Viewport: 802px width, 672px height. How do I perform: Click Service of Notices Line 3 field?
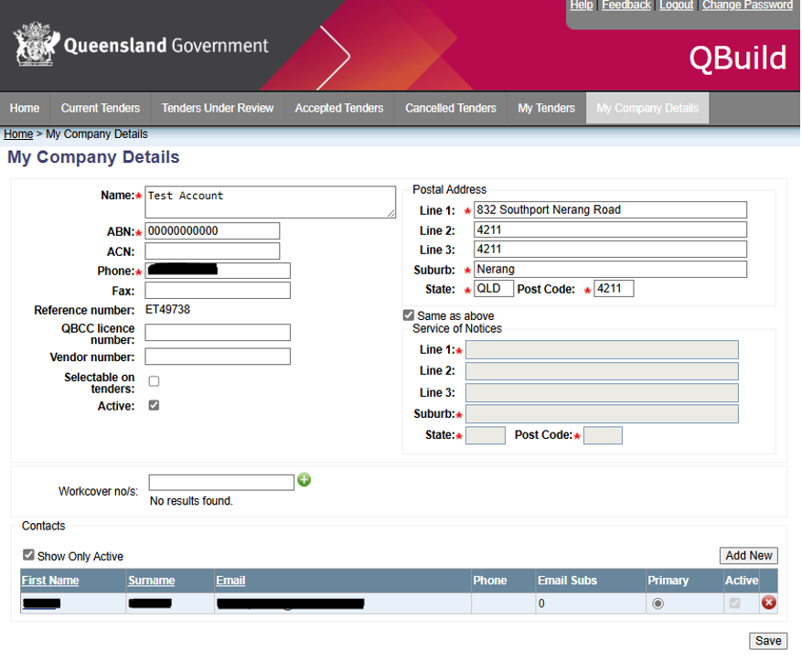point(602,393)
